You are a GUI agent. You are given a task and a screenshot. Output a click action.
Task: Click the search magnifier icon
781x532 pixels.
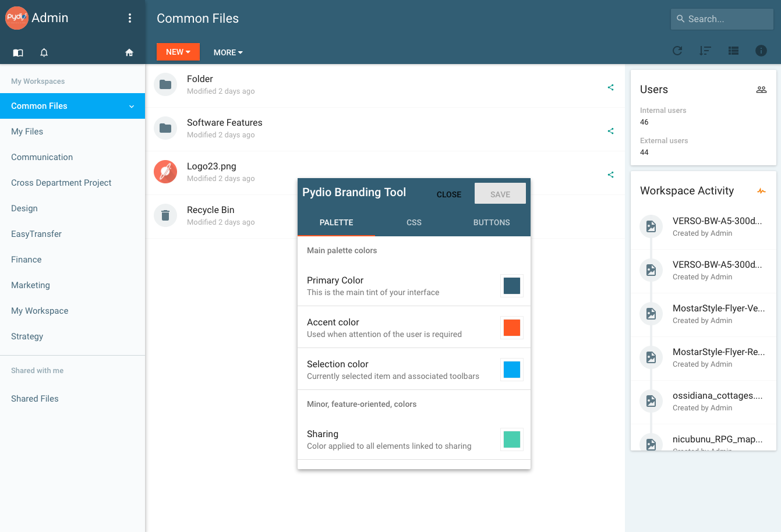click(x=680, y=19)
